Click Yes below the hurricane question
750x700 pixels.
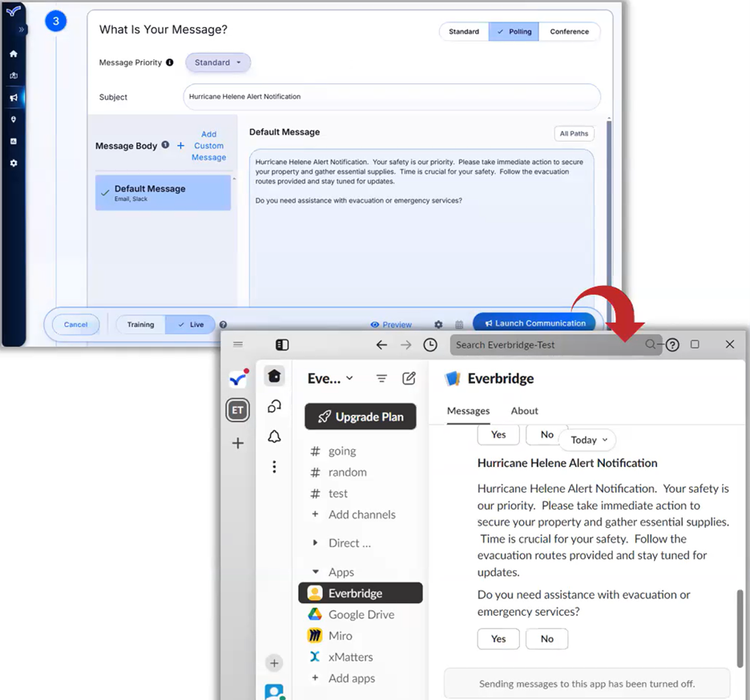(498, 639)
